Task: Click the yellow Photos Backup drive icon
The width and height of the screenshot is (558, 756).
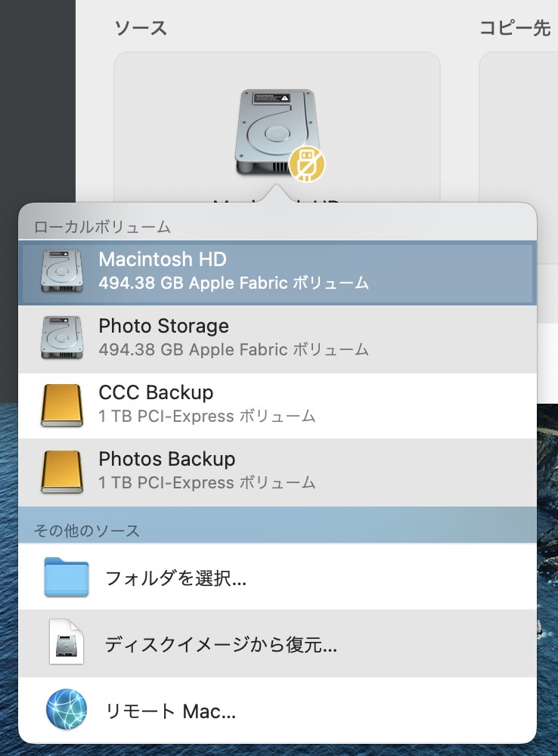Action: 62,472
